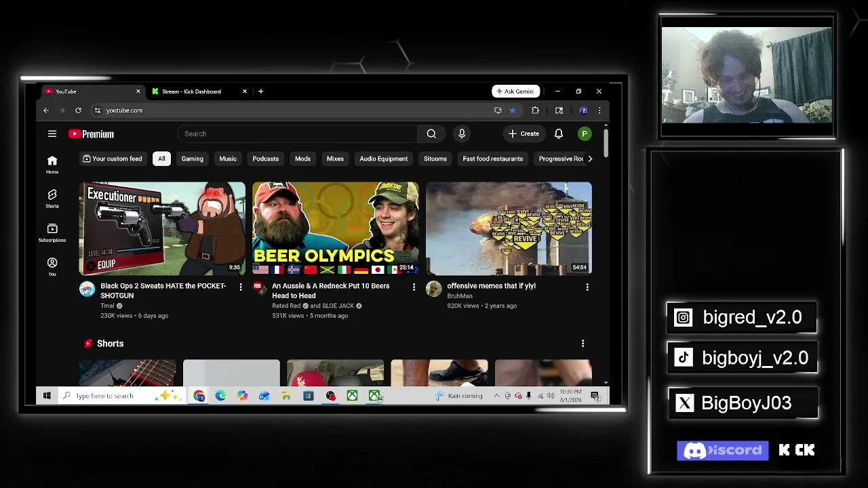The image size is (868, 488).
Task: Visit the Tmal channel name link
Action: click(107, 306)
